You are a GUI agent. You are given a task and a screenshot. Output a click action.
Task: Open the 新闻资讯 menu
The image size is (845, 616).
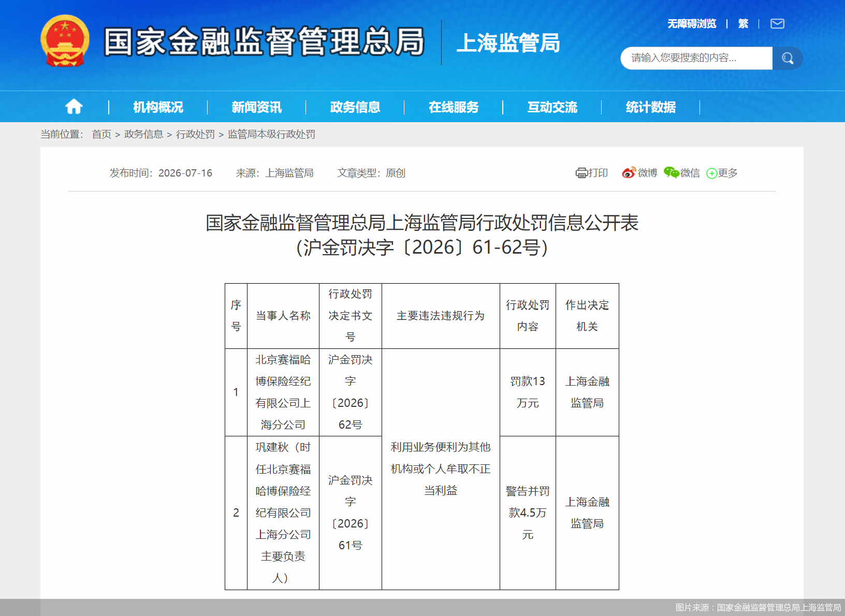[x=256, y=107]
